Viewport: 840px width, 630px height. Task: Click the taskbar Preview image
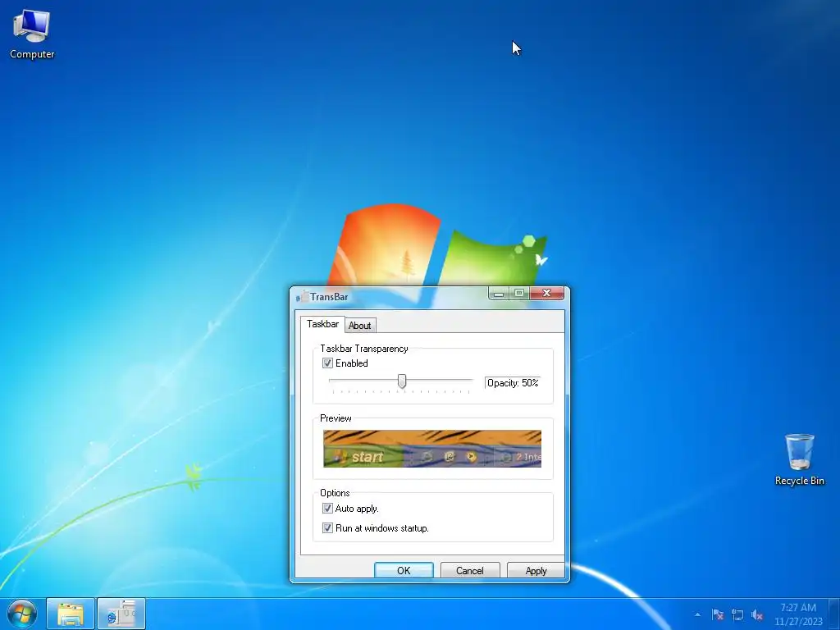click(x=432, y=449)
